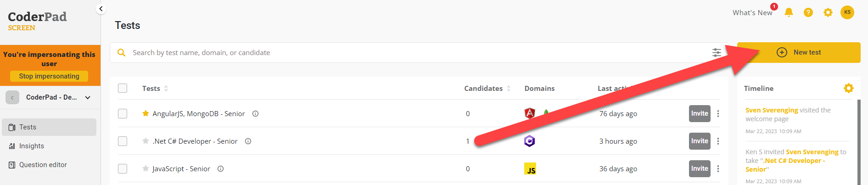Click the New test button

[799, 52]
